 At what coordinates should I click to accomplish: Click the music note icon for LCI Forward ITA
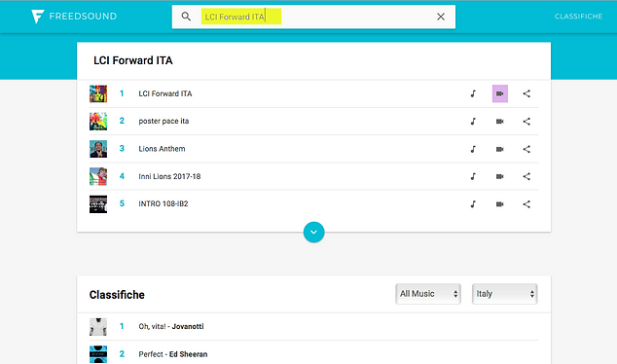(473, 93)
